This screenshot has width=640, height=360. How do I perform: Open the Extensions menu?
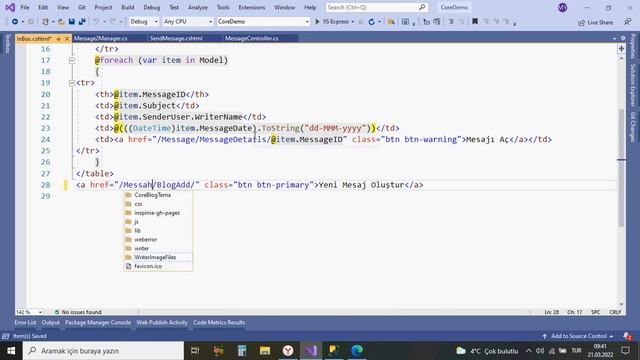click(x=251, y=7)
